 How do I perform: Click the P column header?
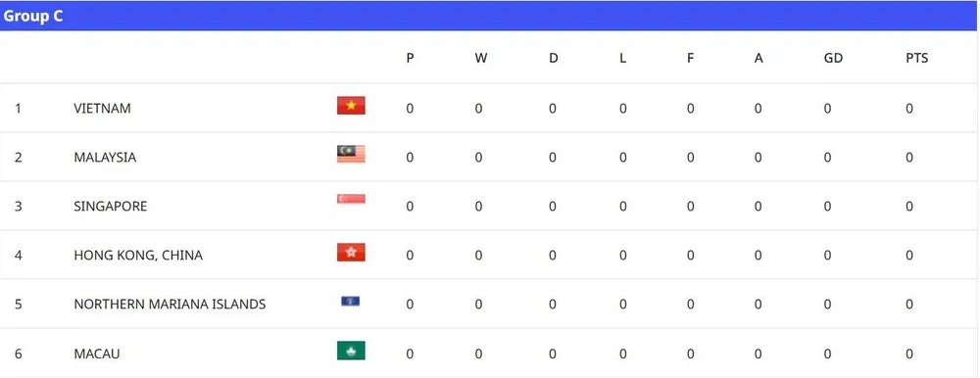tap(410, 58)
